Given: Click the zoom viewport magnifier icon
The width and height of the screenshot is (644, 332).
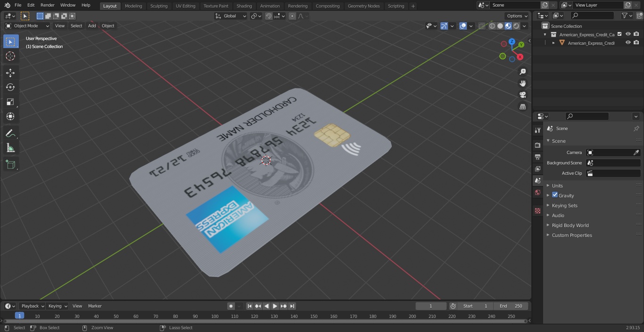Looking at the screenshot, I should point(522,72).
